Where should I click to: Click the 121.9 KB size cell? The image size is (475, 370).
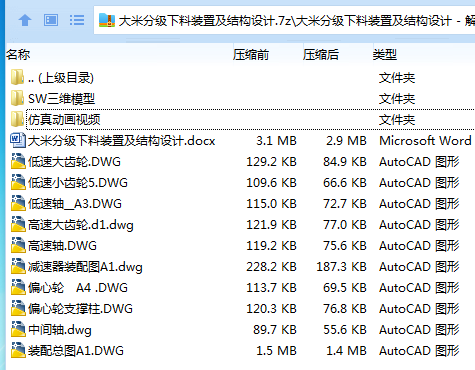(x=271, y=225)
